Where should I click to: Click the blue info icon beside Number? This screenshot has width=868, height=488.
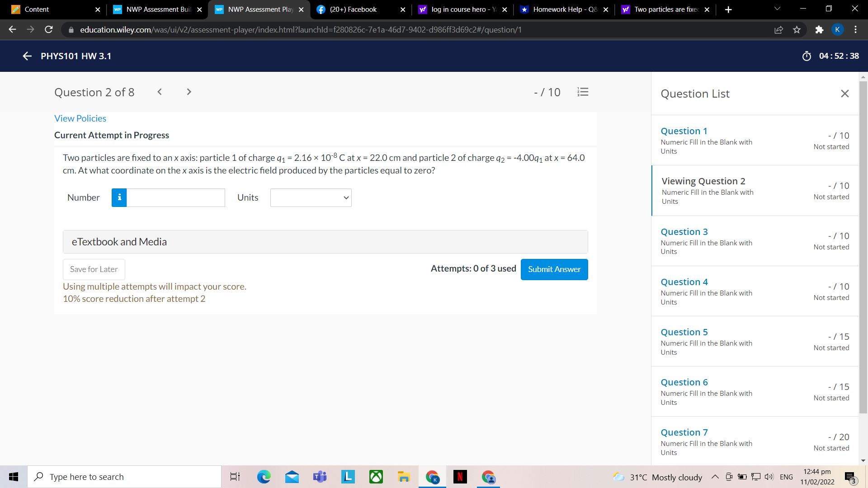point(119,198)
